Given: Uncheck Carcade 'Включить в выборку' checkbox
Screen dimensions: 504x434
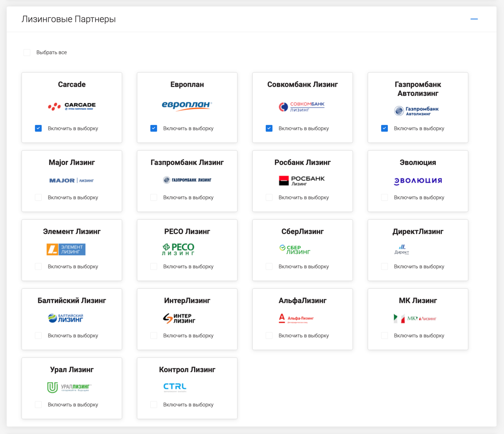Looking at the screenshot, I should coord(38,129).
